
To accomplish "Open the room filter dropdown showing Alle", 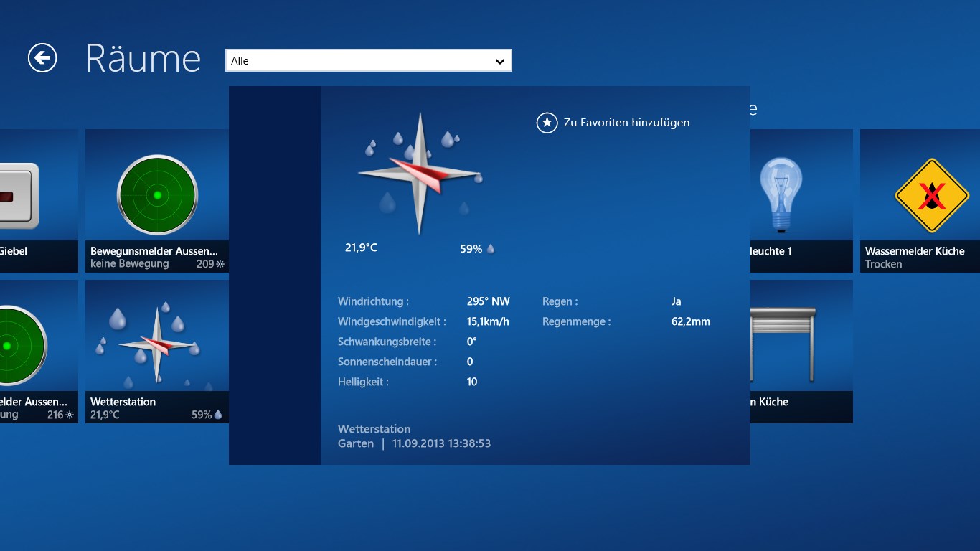I will 359,61.
